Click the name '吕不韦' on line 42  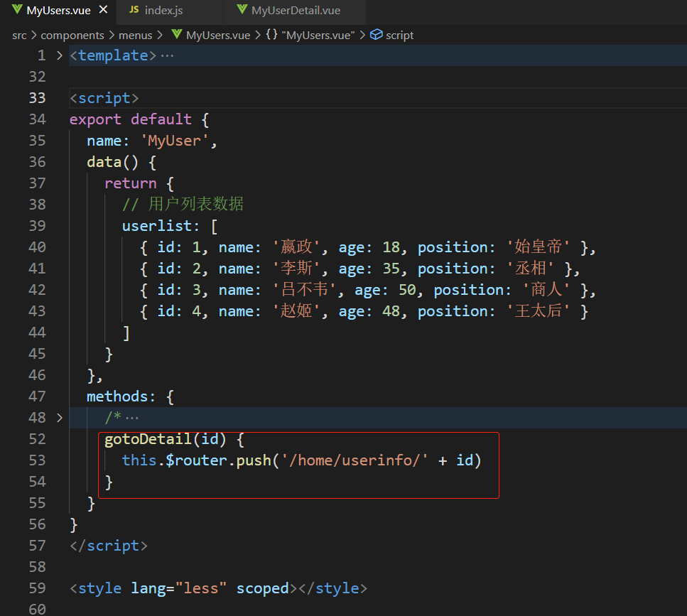(x=305, y=290)
